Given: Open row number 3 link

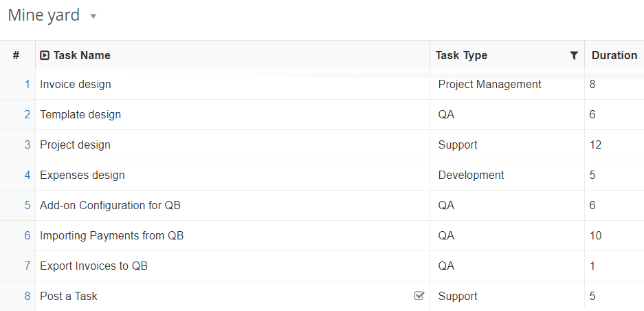Looking at the screenshot, I should [27, 144].
